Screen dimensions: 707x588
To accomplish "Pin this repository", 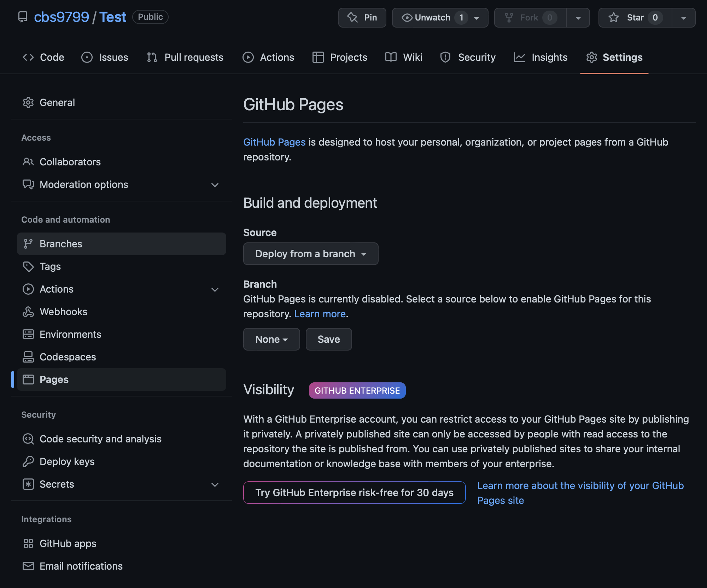I will [362, 18].
